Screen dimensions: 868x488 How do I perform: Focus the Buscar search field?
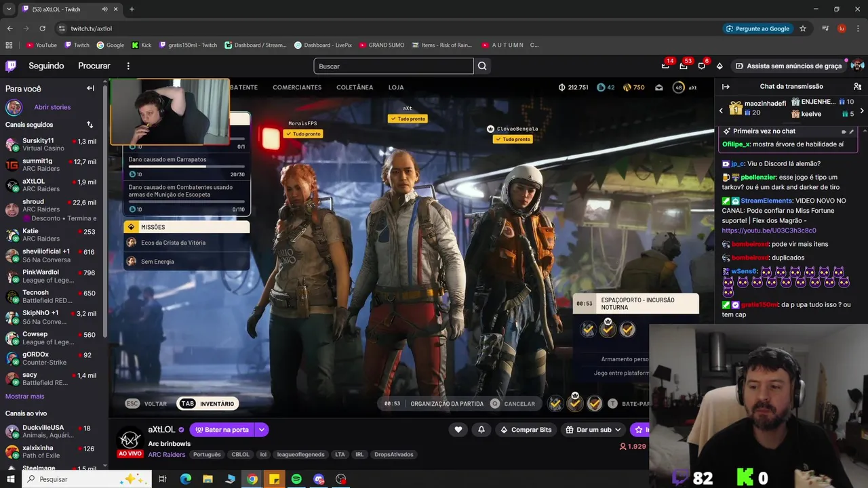pyautogui.click(x=393, y=66)
